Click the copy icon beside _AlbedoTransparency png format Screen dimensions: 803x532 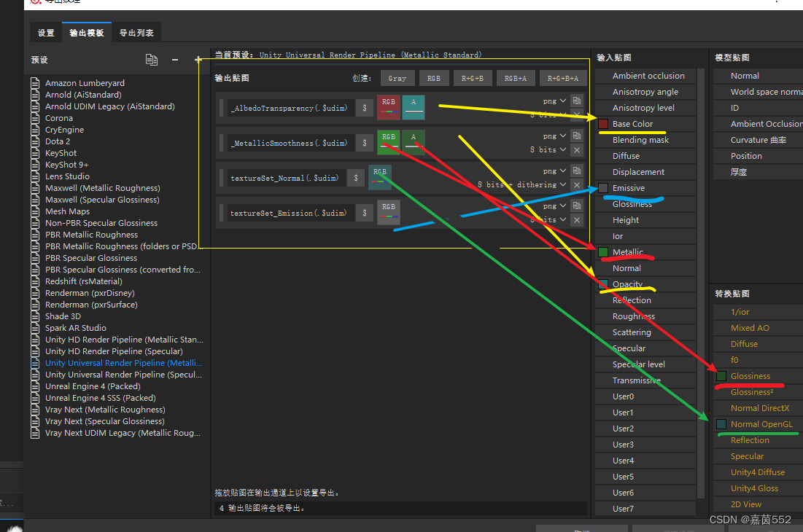coord(576,101)
